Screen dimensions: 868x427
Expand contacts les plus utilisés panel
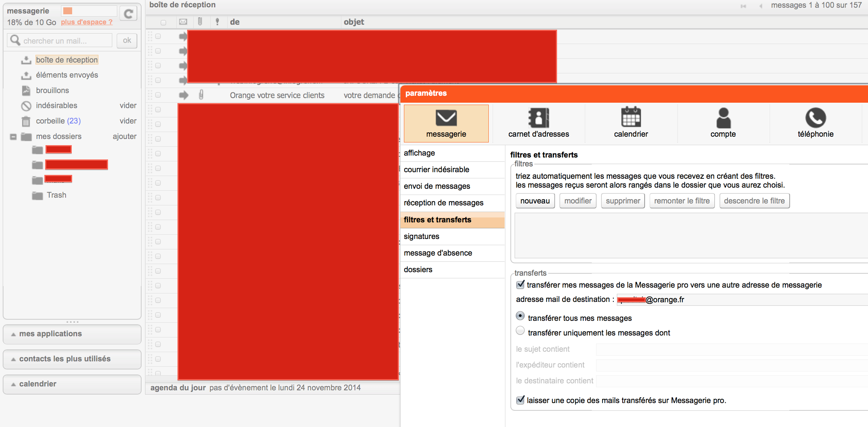(64, 359)
